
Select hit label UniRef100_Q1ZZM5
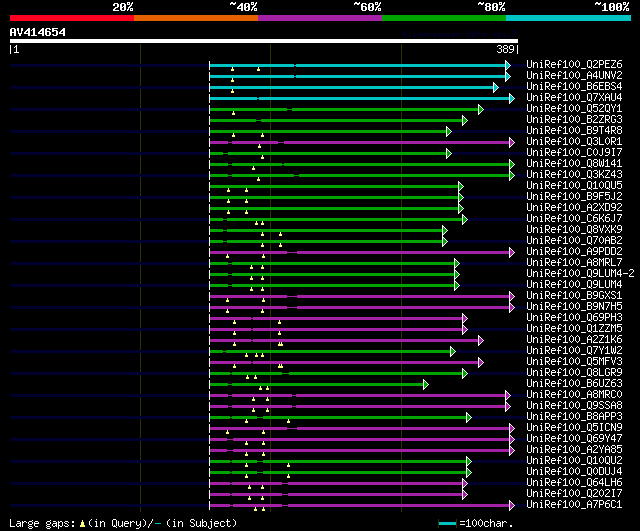574,329
